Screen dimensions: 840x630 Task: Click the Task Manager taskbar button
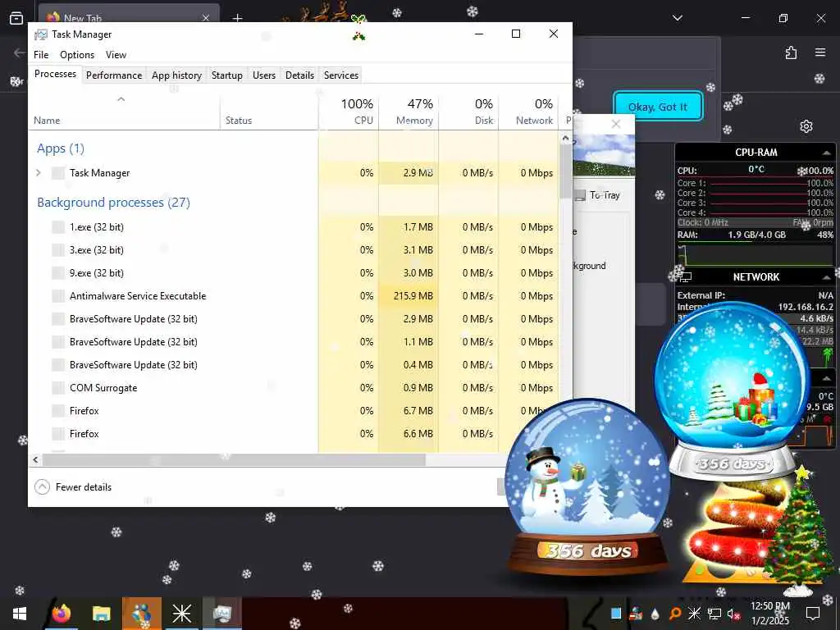point(221,614)
